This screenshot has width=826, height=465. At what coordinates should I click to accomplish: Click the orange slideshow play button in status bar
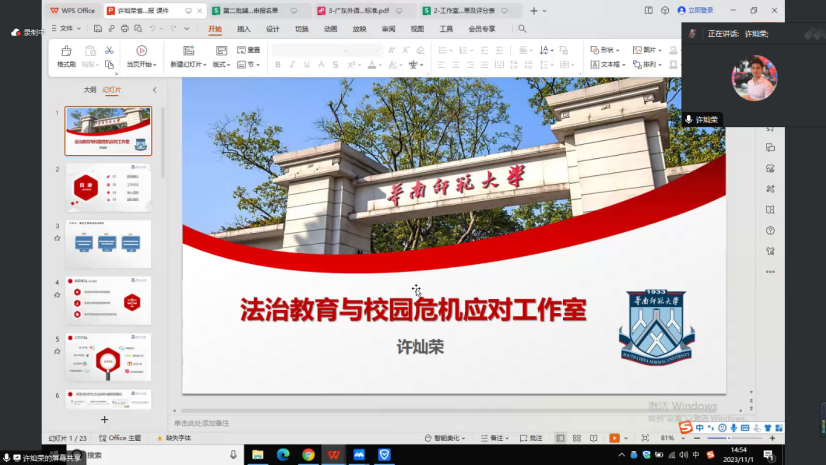tap(614, 438)
